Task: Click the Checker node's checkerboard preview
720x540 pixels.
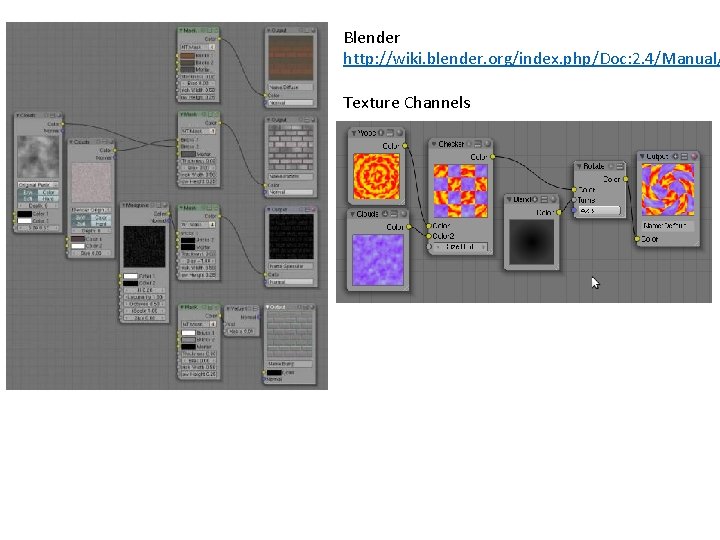Action: pyautogui.click(x=461, y=191)
